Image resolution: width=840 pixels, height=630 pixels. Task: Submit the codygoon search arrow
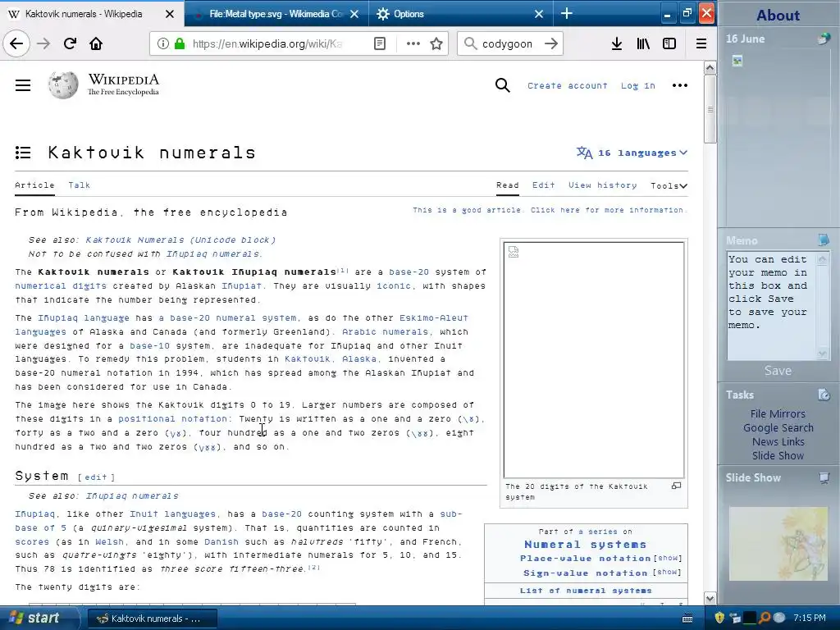pos(550,43)
